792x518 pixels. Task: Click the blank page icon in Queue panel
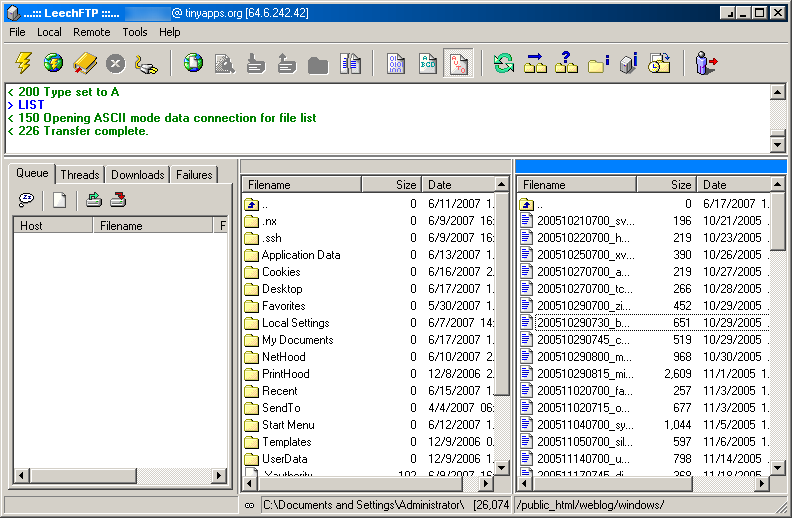pyautogui.click(x=59, y=200)
